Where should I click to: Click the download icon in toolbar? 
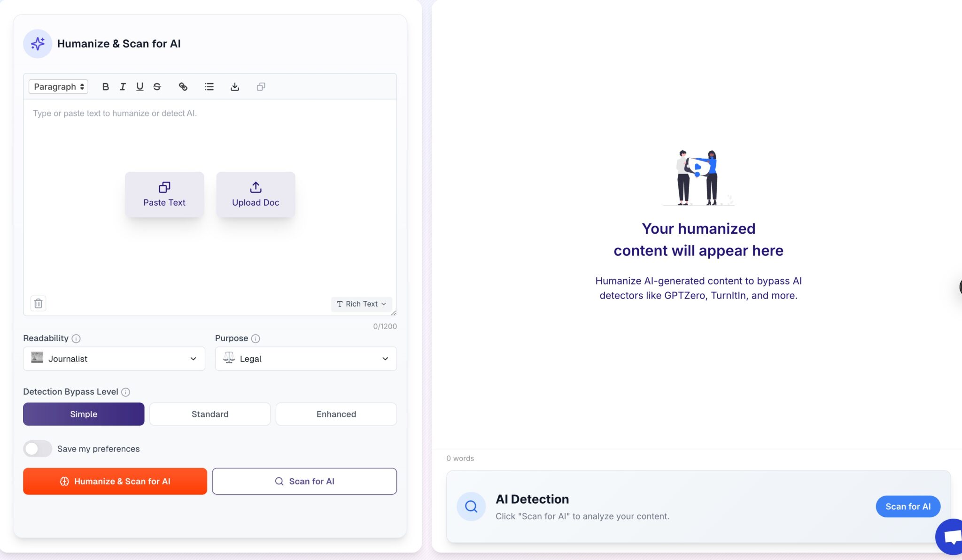click(x=235, y=87)
